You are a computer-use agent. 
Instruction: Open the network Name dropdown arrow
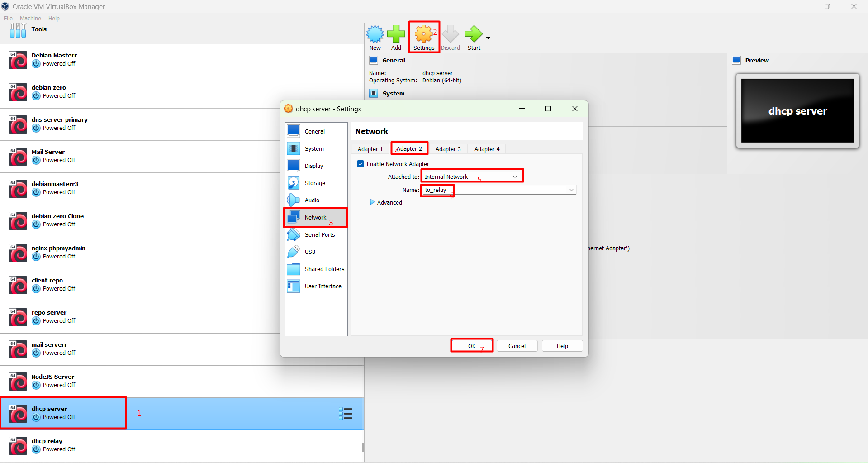(x=571, y=190)
